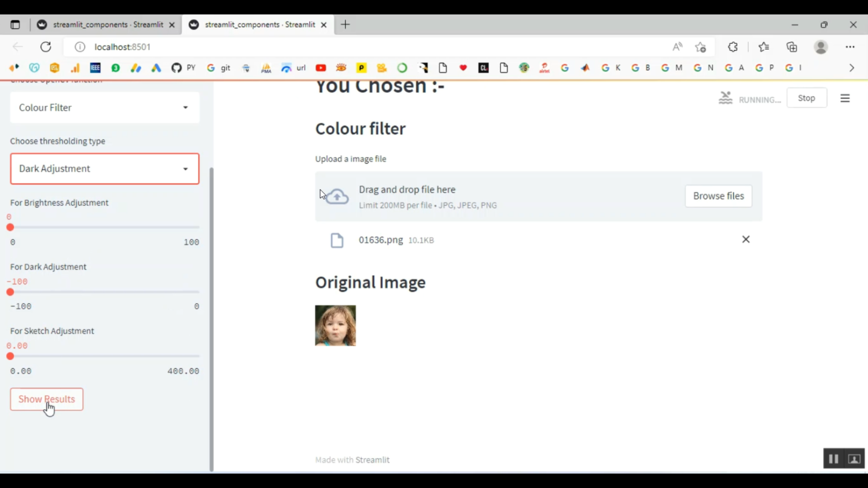Open the PMA bookmark

(x=266, y=68)
